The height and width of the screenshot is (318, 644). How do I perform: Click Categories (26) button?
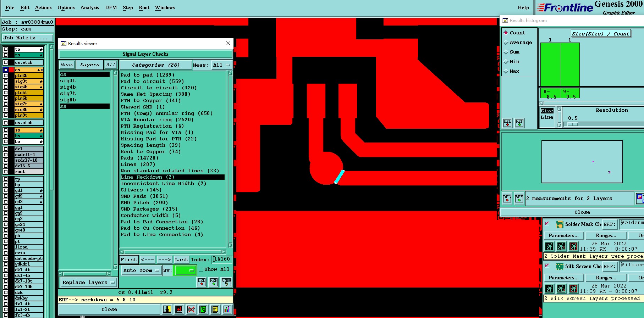tap(156, 65)
